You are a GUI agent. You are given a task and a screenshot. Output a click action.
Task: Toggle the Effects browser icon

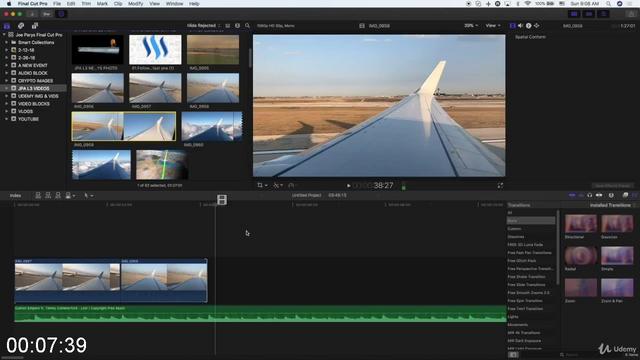click(x=625, y=196)
